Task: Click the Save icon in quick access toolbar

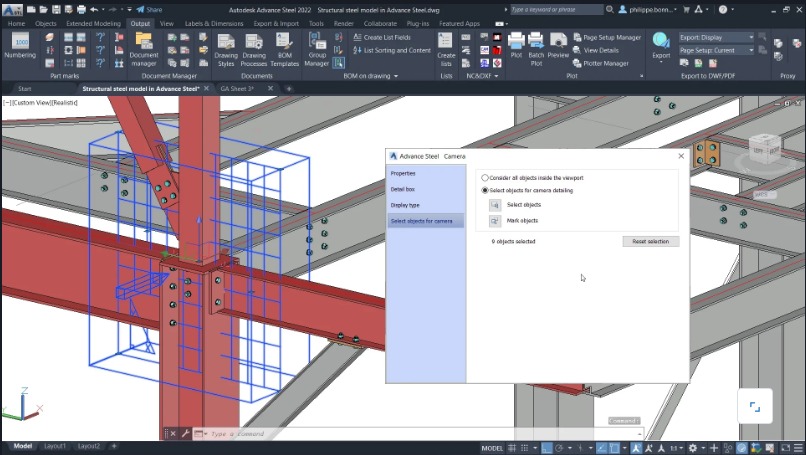Action: [56, 9]
